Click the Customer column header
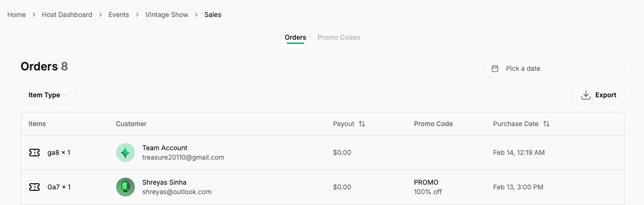The image size is (644, 205). [x=131, y=124]
